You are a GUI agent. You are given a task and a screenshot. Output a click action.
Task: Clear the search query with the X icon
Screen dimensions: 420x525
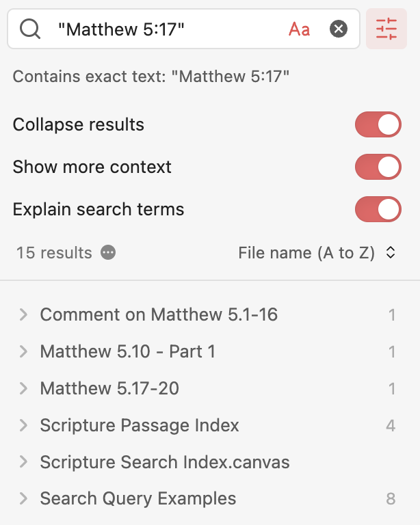(339, 29)
